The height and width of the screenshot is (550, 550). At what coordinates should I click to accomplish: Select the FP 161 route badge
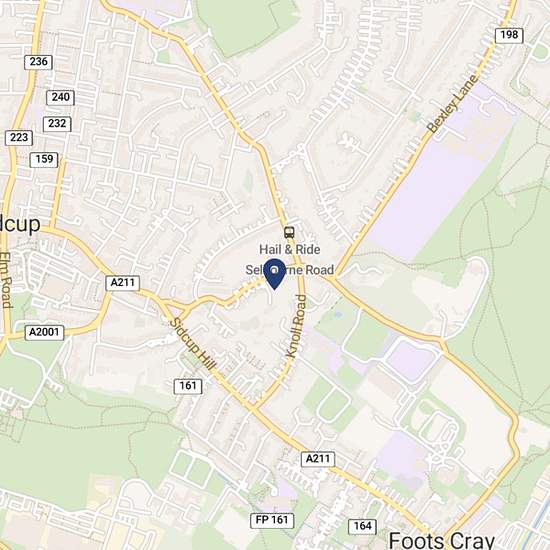click(x=272, y=520)
